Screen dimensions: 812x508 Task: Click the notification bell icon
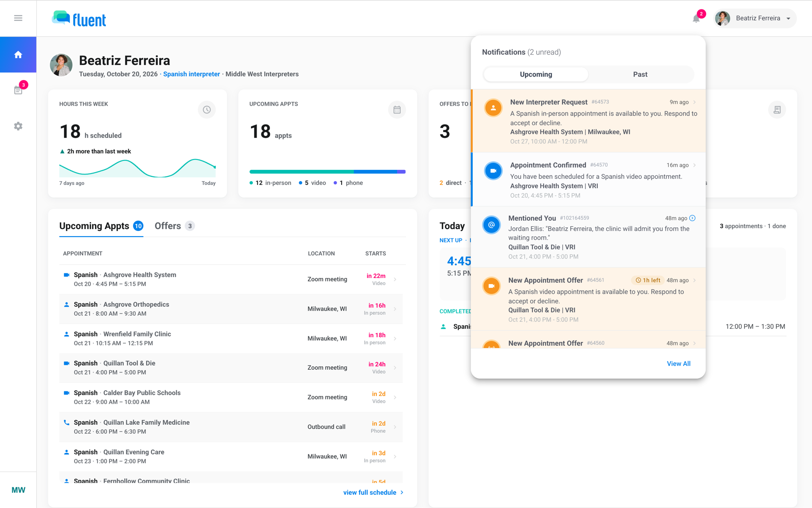tap(696, 18)
